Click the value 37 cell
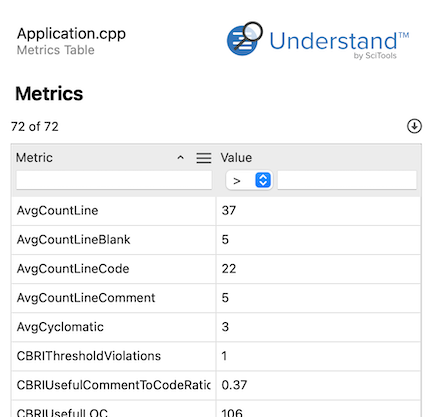The width and height of the screenshot is (432, 417). [318, 211]
